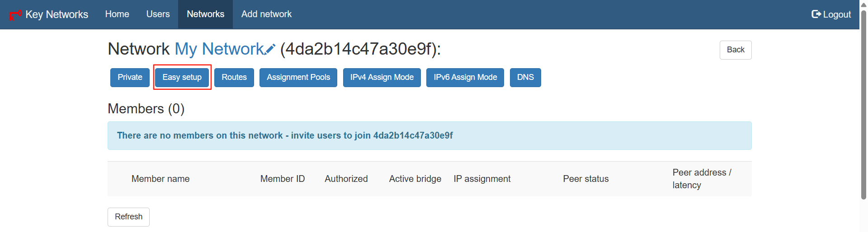
Task: Select IPv6 Assign Mode
Action: 465,77
